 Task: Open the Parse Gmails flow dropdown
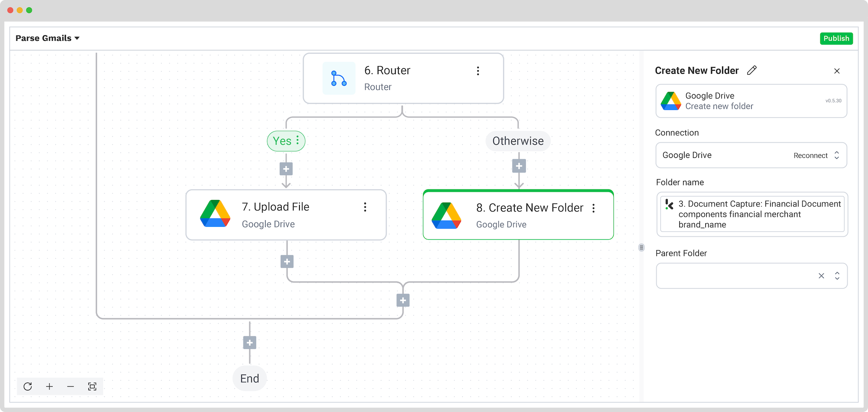coord(48,38)
